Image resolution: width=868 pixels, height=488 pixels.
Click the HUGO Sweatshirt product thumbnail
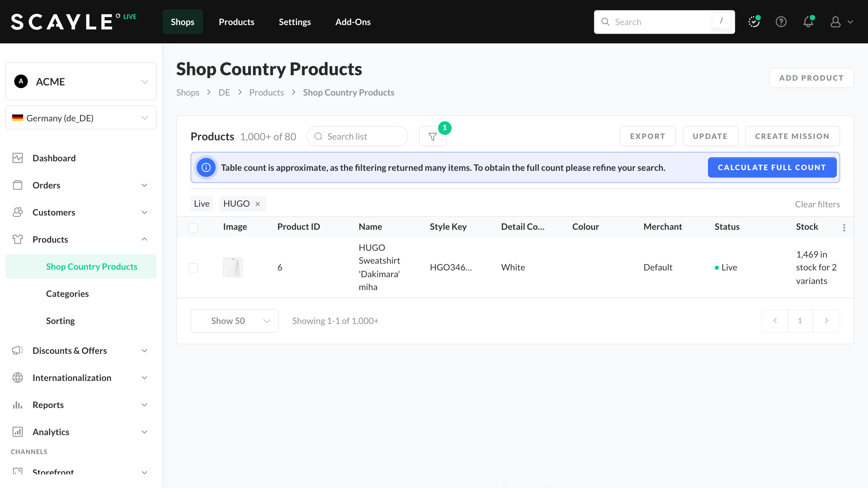(x=233, y=267)
